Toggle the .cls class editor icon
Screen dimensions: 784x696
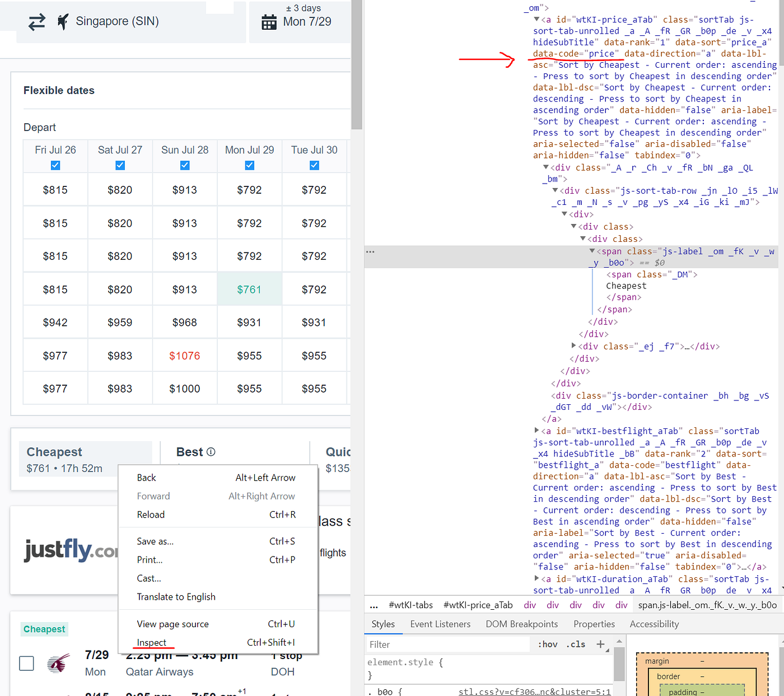point(575,644)
